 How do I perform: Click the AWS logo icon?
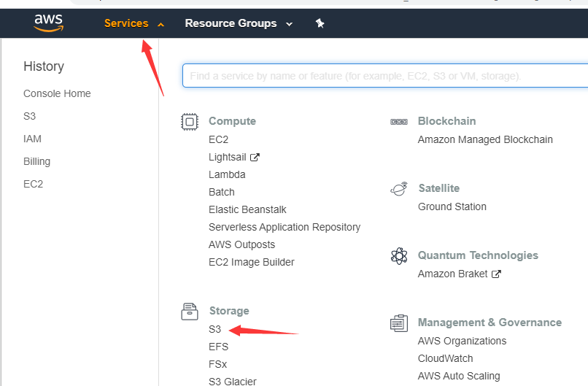(x=48, y=23)
